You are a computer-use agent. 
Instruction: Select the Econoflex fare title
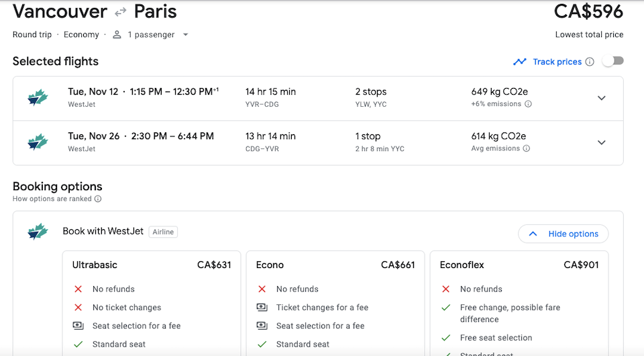coord(462,265)
